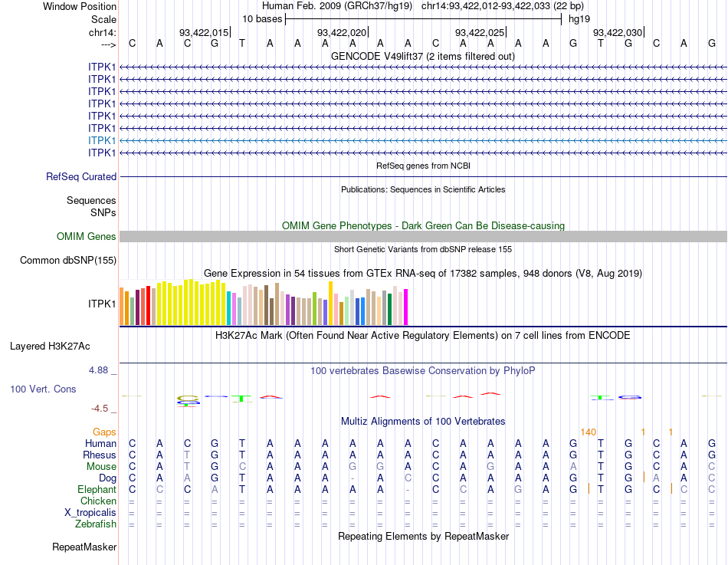Open Short Genetic Variants from dbSNP title

tap(423, 249)
